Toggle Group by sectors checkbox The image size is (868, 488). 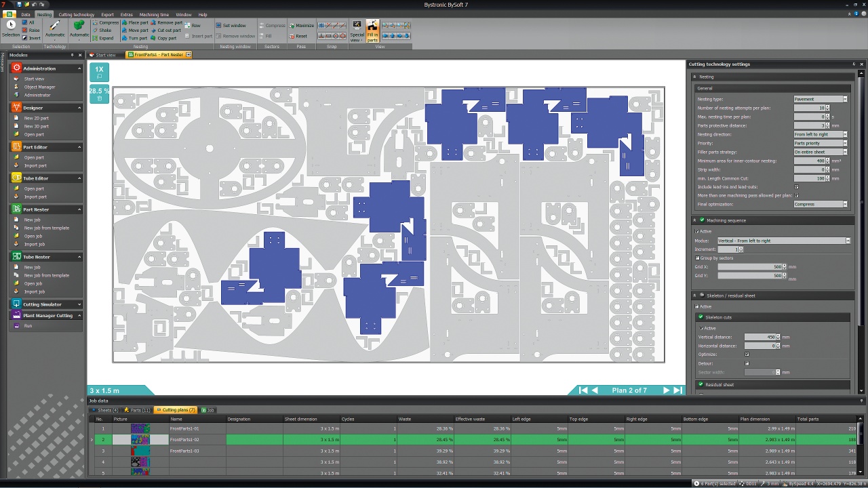point(697,258)
